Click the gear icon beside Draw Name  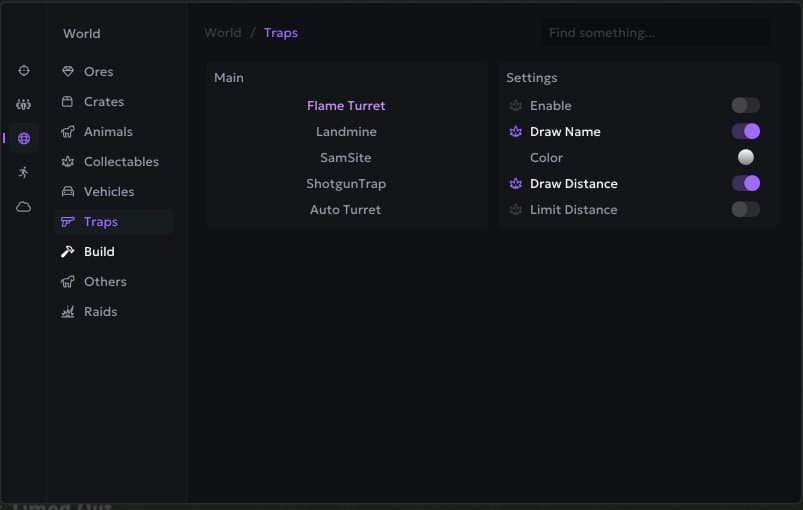point(516,131)
